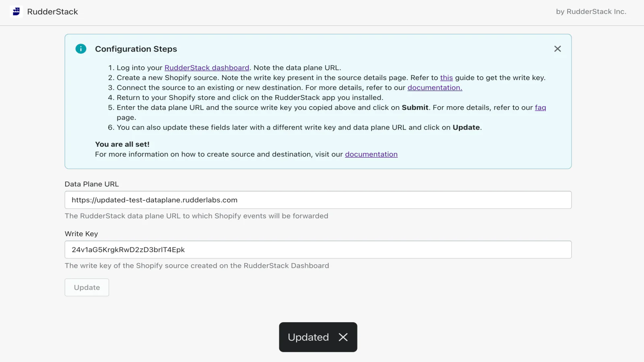Screen dimensions: 644x362
Task: Click the Updated toast message
Action: tap(308, 337)
